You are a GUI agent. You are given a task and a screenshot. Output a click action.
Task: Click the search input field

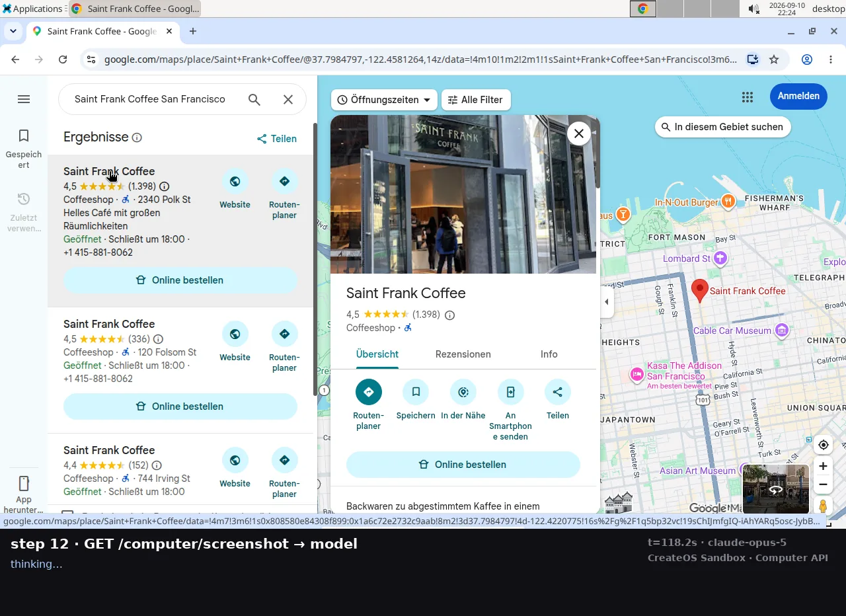tap(150, 99)
